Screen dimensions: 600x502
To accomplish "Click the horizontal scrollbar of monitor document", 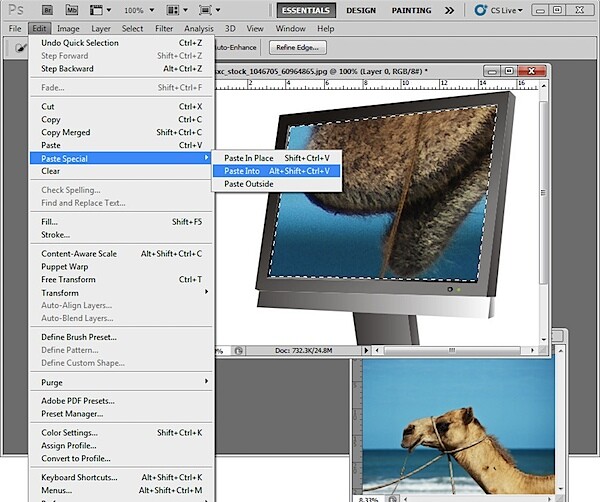I will pyautogui.click(x=452, y=350).
